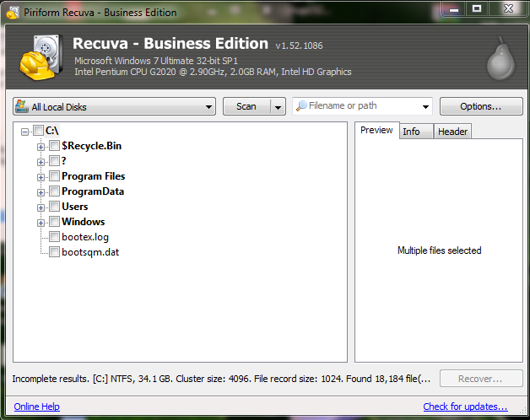This screenshot has width=530, height=420.
Task: Click the drive icon in All Local Disks
Action: point(22,106)
